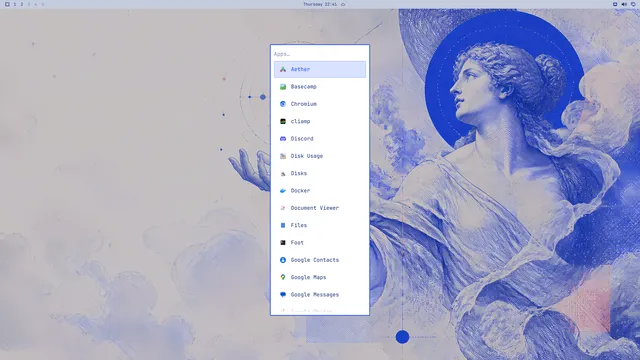This screenshot has width=640, height=360.
Task: Choose the Foot terminal entry
Action: (x=320, y=242)
